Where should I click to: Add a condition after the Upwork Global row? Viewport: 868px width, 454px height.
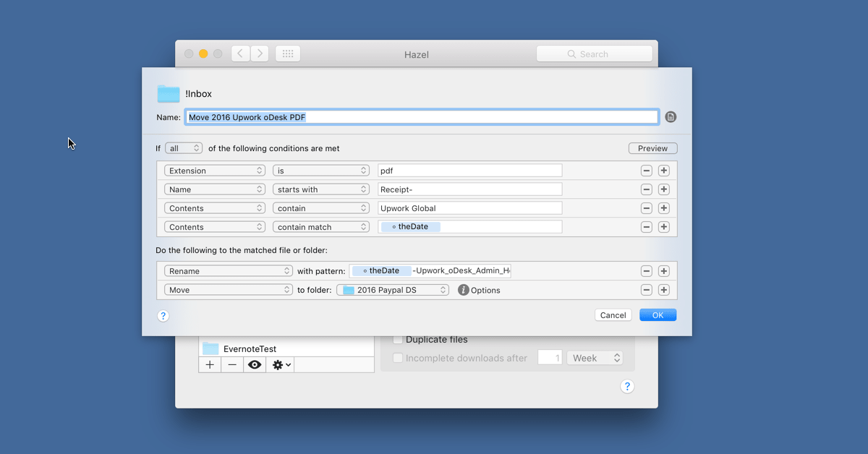click(663, 208)
